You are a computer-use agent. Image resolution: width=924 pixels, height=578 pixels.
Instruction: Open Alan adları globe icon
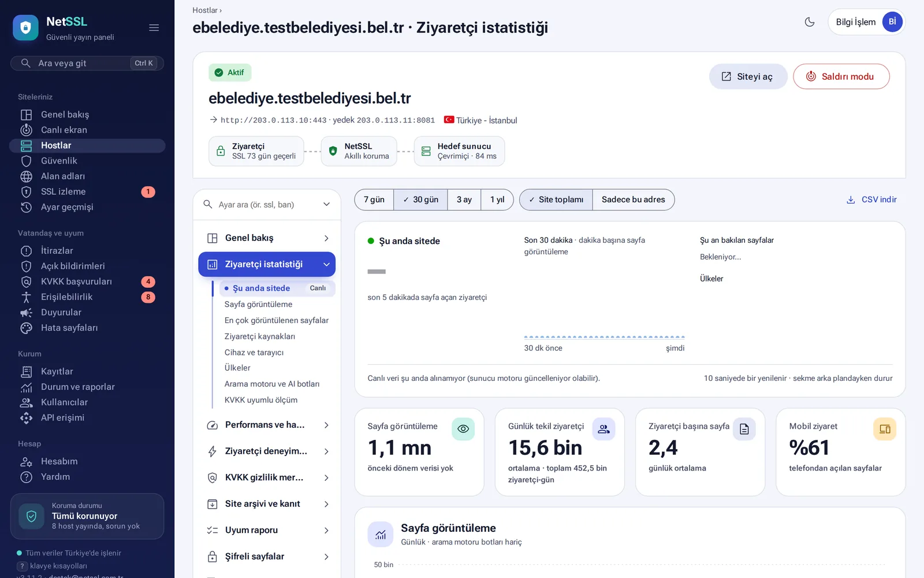(27, 176)
